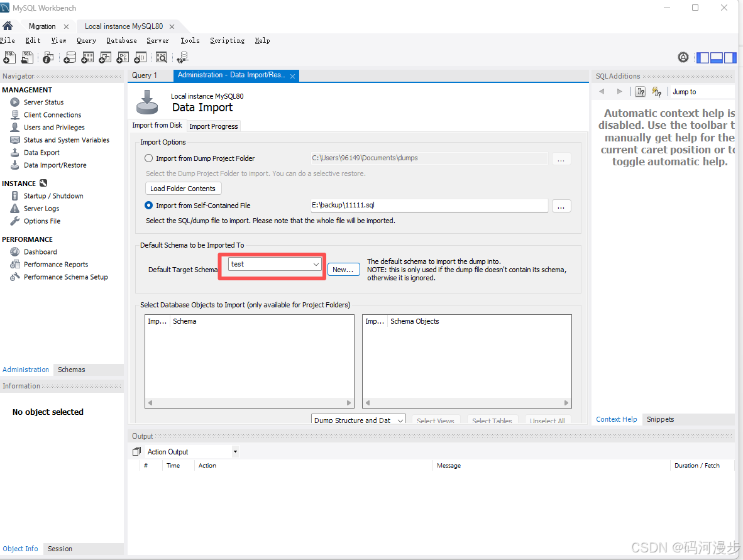Screen dimensions: 743x560
Task: Browse for dump project folder
Action: pyautogui.click(x=561, y=159)
